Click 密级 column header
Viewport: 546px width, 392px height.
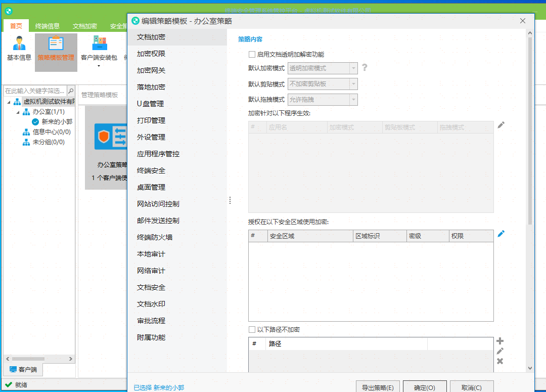(428, 236)
